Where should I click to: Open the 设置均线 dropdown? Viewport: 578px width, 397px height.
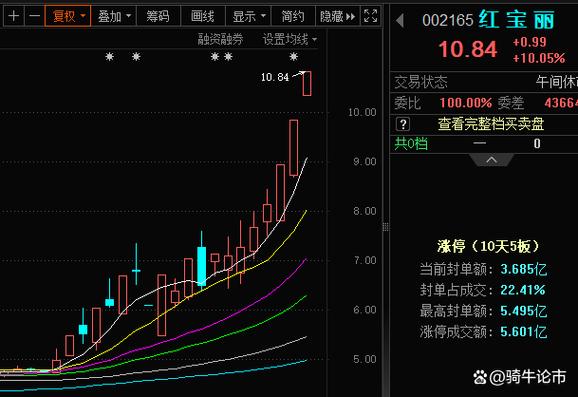(x=289, y=39)
